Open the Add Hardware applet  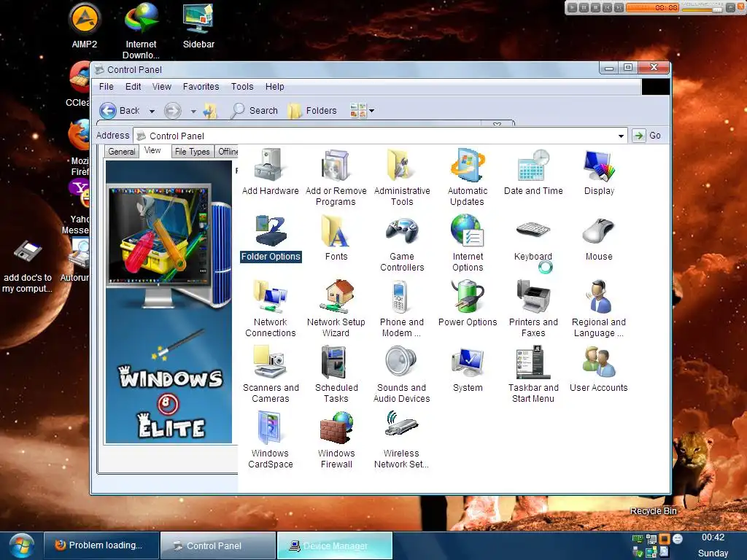coord(270,171)
